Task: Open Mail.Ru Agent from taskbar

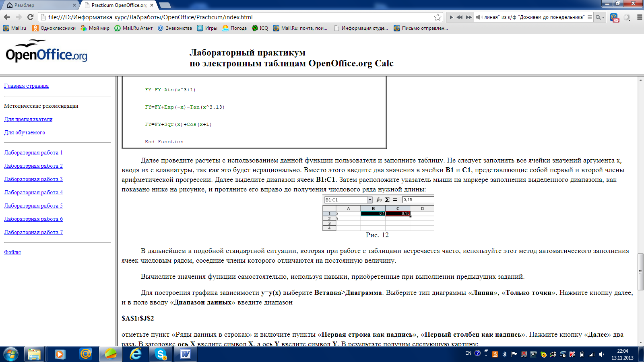Action: 85,354
